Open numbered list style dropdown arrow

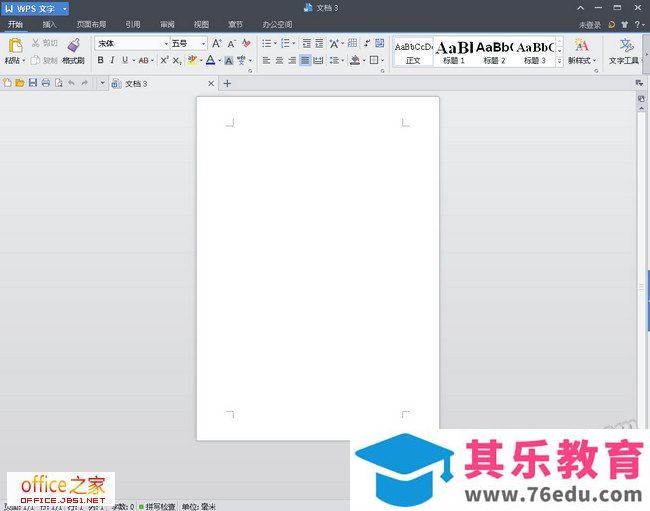[294, 43]
